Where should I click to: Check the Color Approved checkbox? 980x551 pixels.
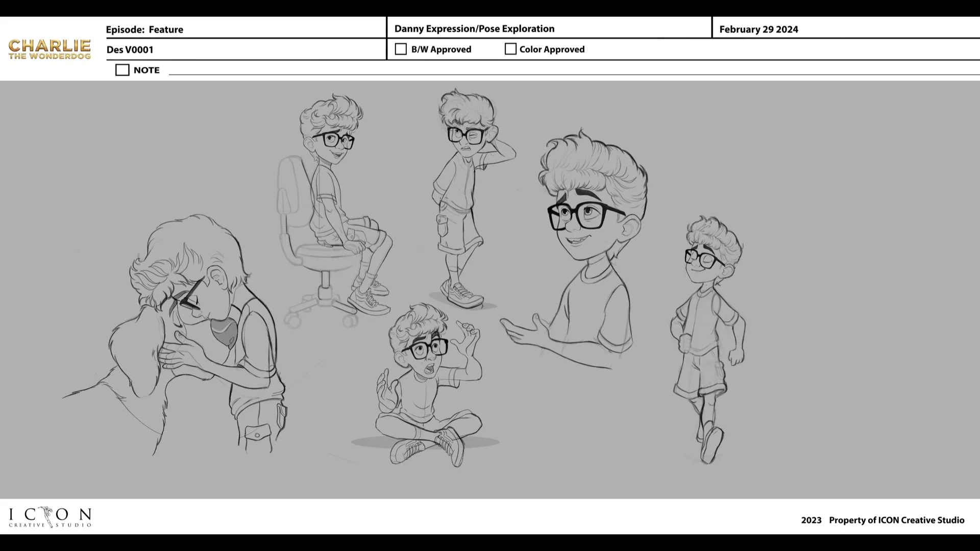point(510,49)
